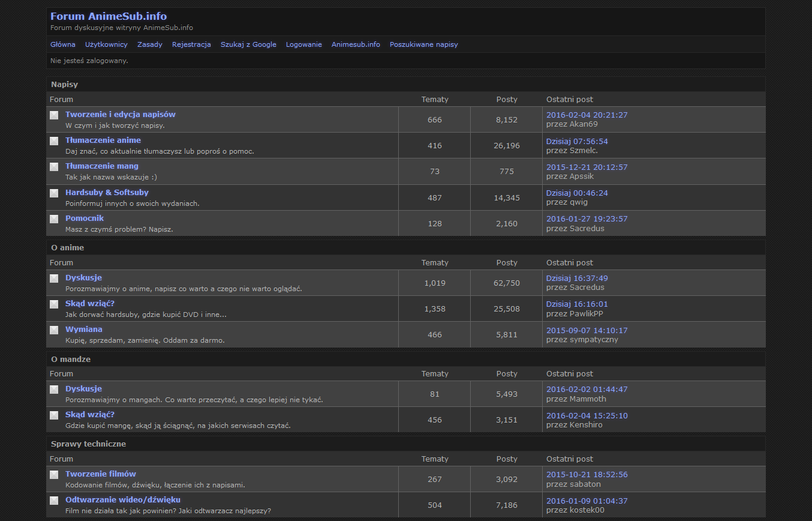
Task: Click status icon beside Odtwarzanie wideo/dźwięku
Action: [x=54, y=501]
